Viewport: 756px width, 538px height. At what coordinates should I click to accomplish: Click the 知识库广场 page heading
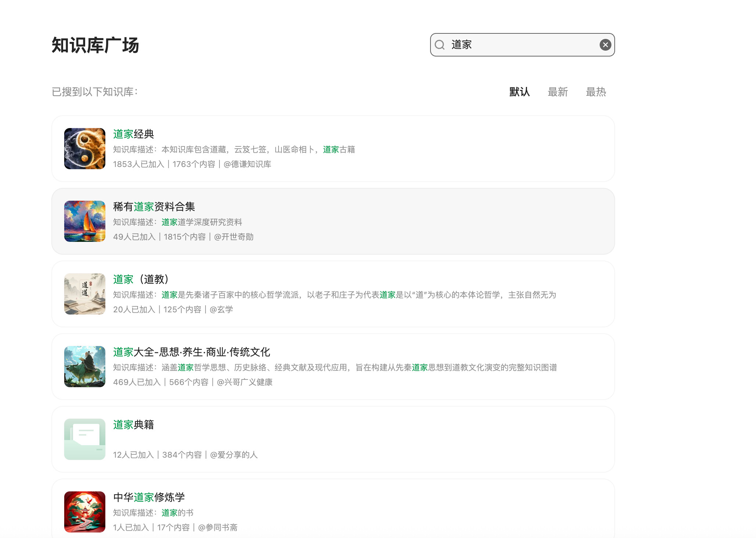click(x=95, y=45)
